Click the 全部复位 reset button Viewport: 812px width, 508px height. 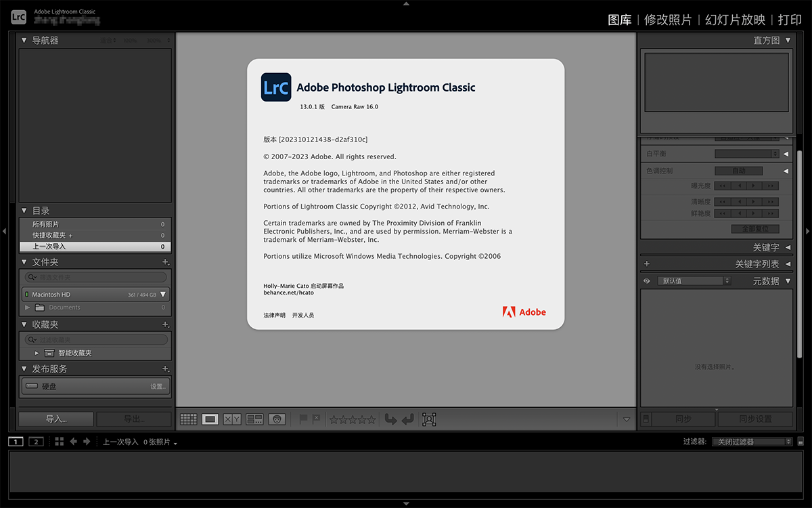click(x=755, y=229)
